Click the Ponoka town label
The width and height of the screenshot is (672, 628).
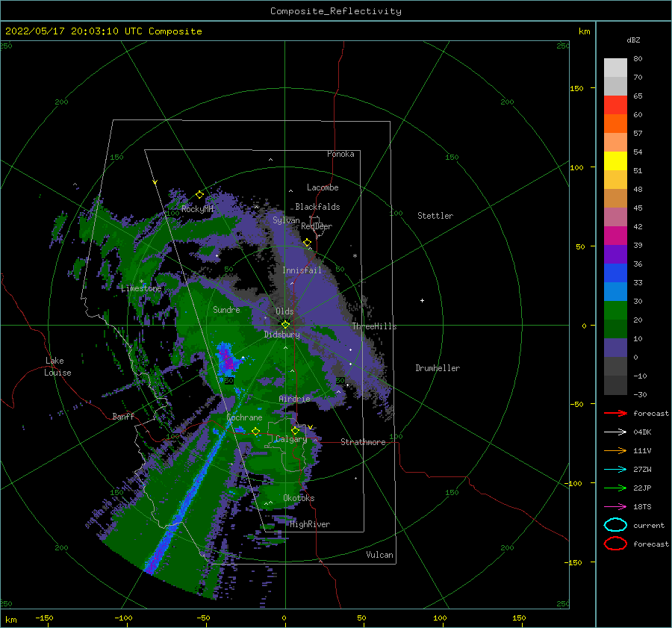(x=340, y=154)
